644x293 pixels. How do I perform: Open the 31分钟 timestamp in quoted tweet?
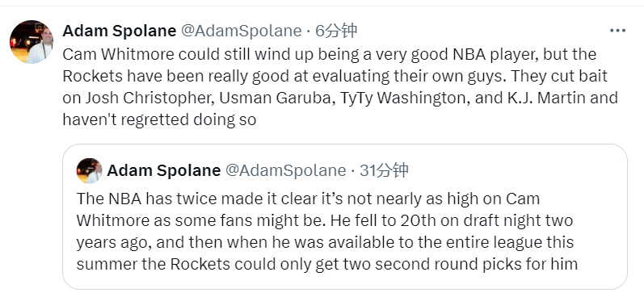click(x=384, y=170)
